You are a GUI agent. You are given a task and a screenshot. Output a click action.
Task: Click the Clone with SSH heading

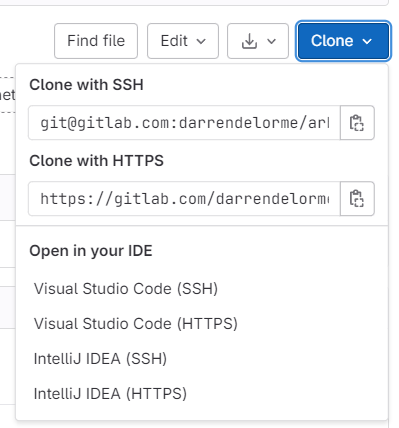point(86,85)
